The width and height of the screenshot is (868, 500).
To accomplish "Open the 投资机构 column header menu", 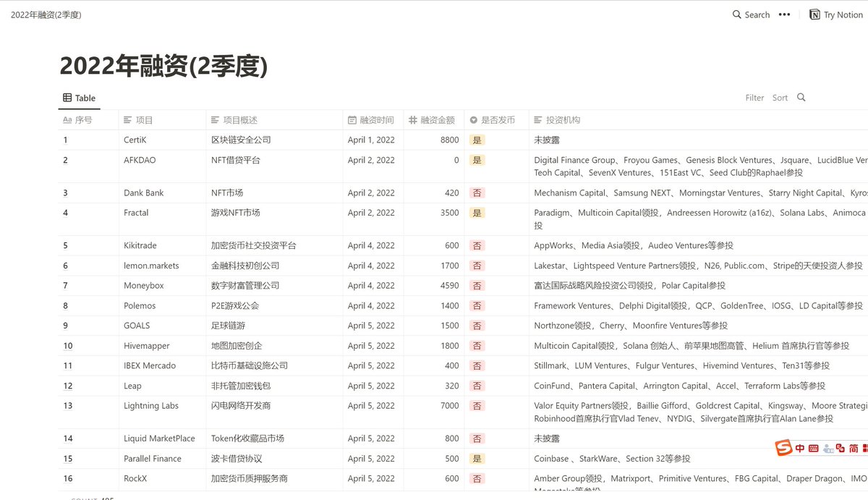I will point(699,120).
